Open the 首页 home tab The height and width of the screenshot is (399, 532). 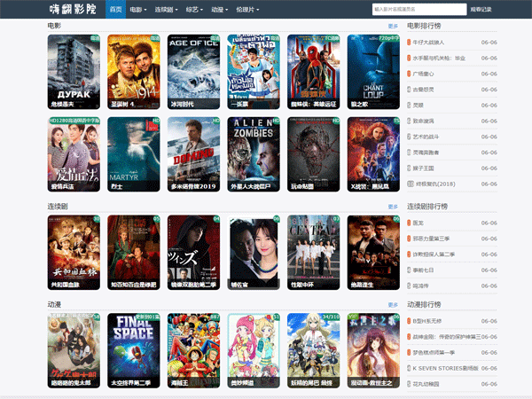point(115,9)
